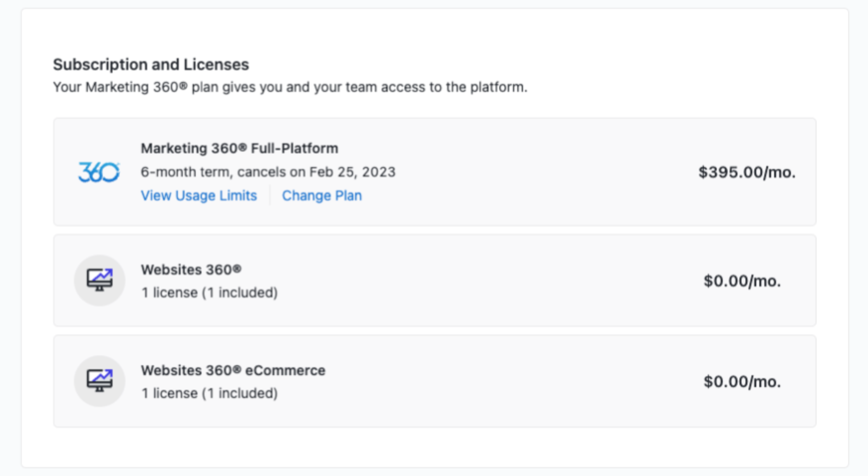Click "(1 included)" note under Websites 360 eCommerce

pos(240,393)
